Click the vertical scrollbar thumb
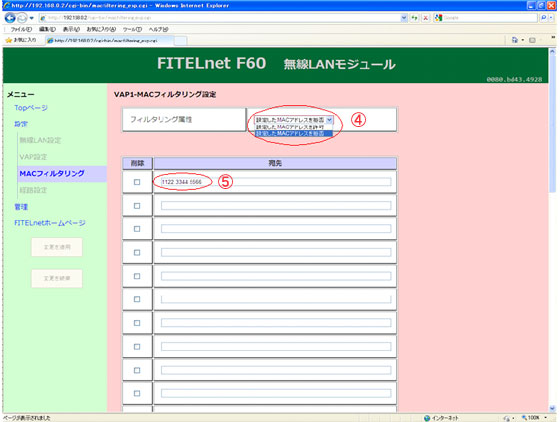 coord(552,124)
